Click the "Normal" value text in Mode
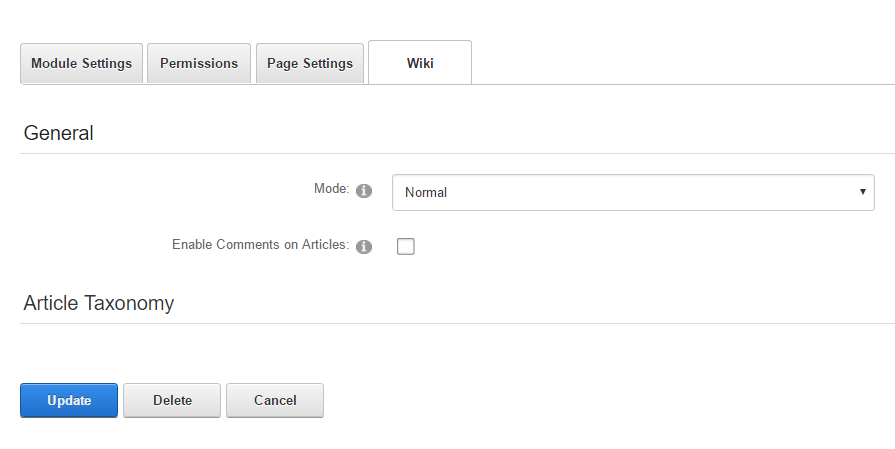 coord(426,192)
